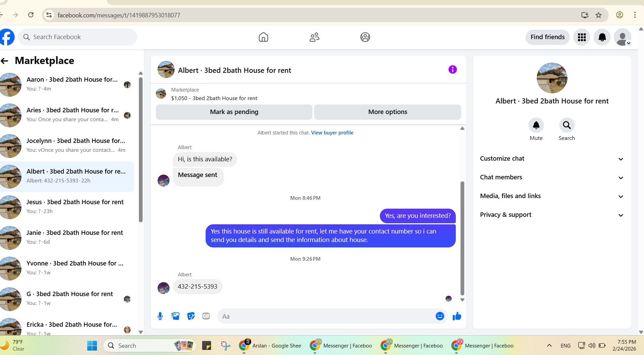Click More options button
This screenshot has height=355, width=644.
388,112
